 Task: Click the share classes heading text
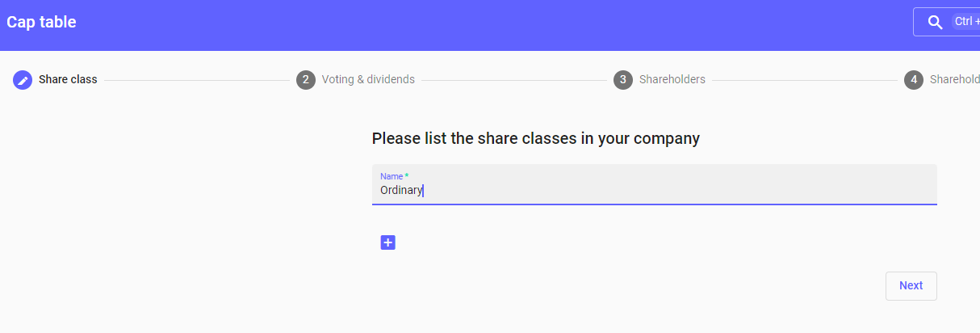tap(535, 138)
